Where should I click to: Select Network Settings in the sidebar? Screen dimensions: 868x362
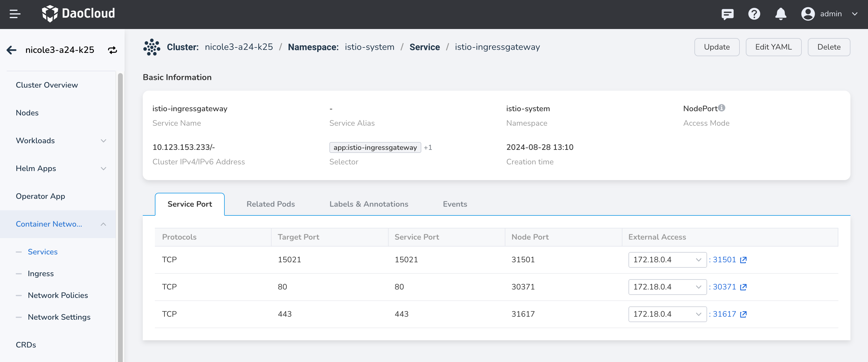coord(59,317)
